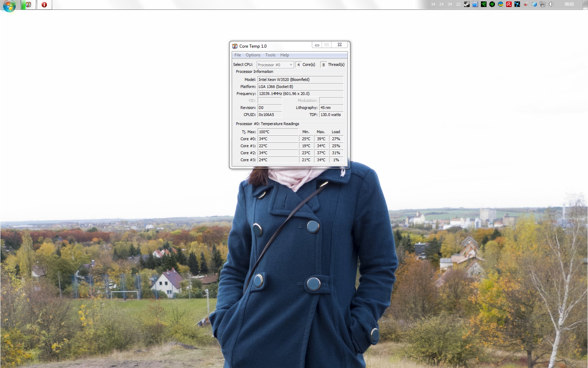Click the Core #2 max value 37°C

(321, 153)
